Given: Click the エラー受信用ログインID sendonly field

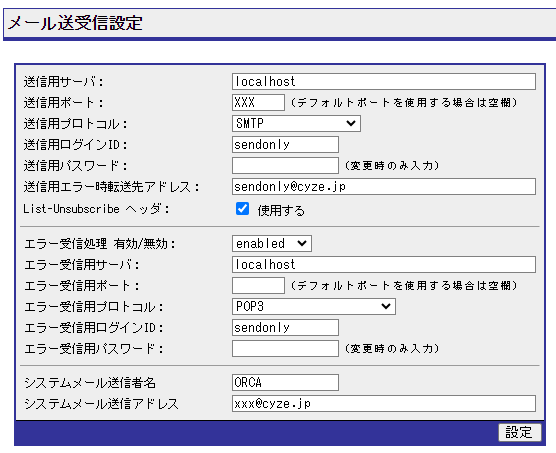Looking at the screenshot, I should tap(285, 328).
